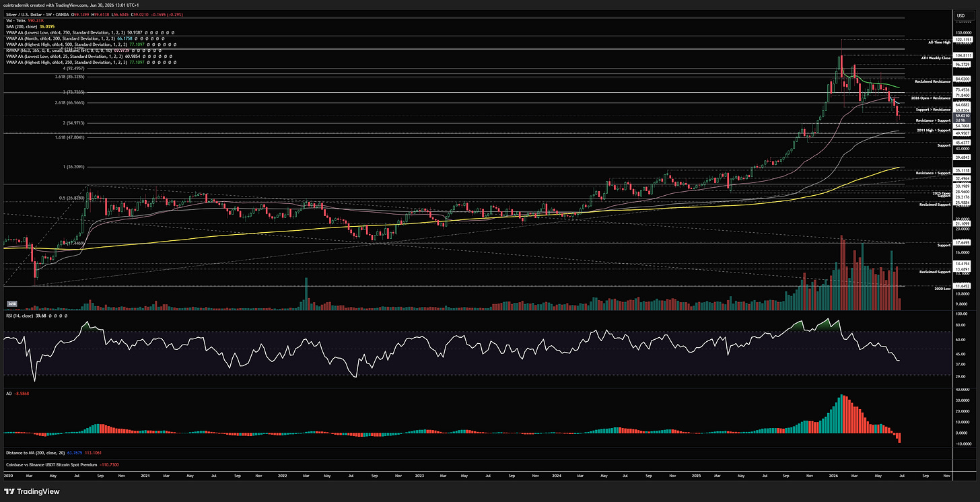Screen dimensions: 980x502
Task: Click the 104.8111 price axis label
Action: pyautogui.click(x=962, y=55)
